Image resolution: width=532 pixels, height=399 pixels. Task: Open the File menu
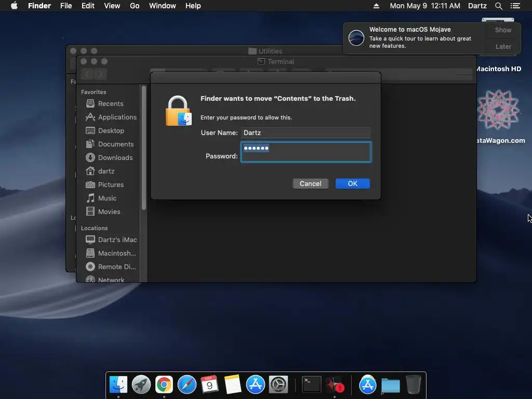66,6
